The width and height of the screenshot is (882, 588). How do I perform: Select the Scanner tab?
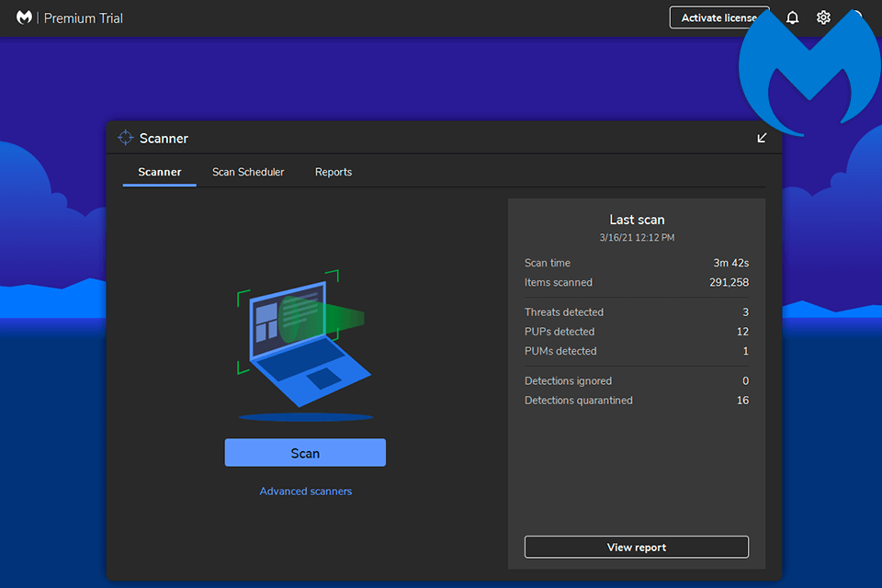tap(160, 172)
